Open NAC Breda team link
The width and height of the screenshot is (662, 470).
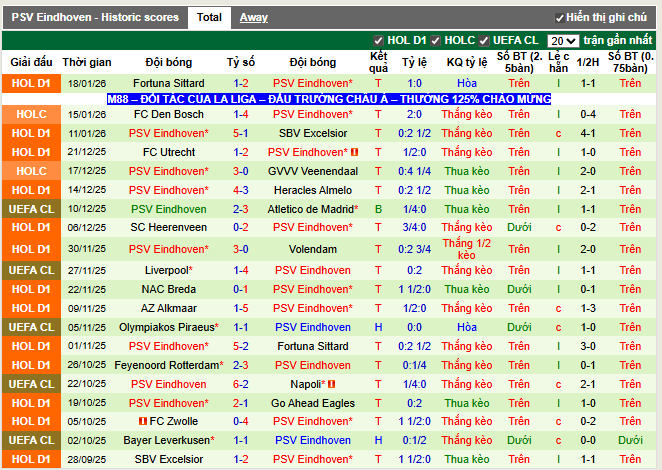pyautogui.click(x=168, y=289)
